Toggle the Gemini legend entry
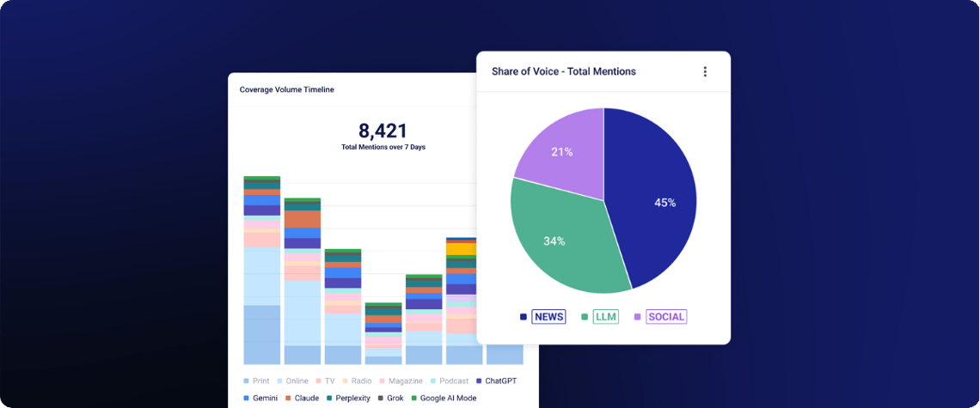The image size is (980, 408). point(260,398)
